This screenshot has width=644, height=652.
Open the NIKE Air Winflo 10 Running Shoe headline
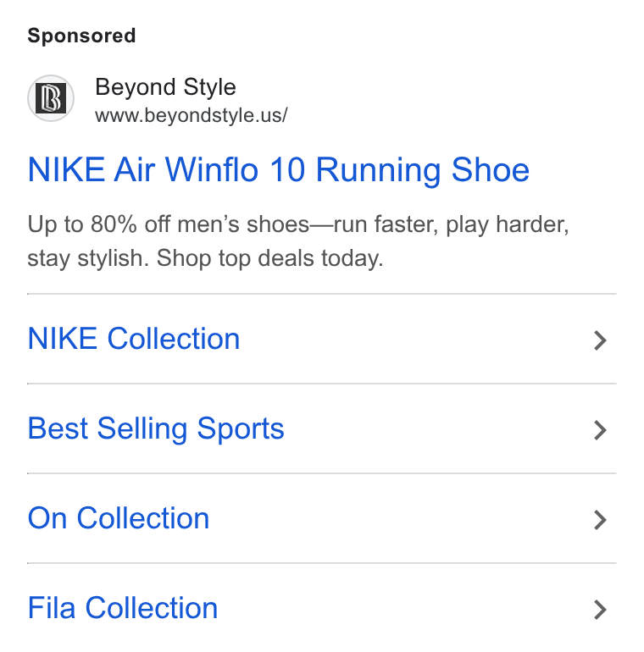[x=278, y=170]
